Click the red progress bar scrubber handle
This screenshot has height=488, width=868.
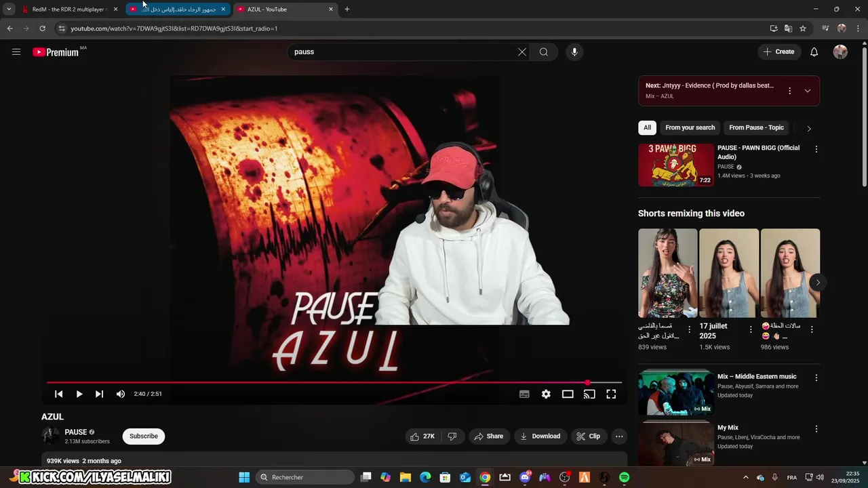(587, 383)
